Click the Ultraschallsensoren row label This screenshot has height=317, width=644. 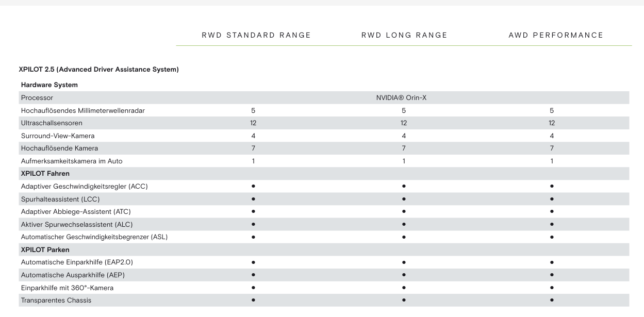pos(52,123)
